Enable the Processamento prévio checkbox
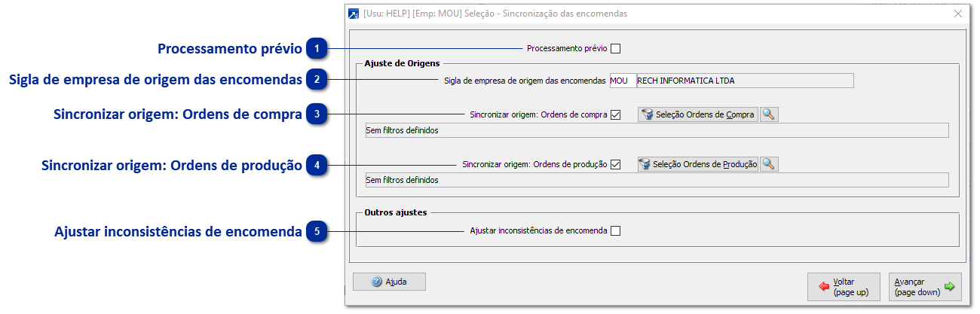This screenshot has width=980, height=314. 616,49
